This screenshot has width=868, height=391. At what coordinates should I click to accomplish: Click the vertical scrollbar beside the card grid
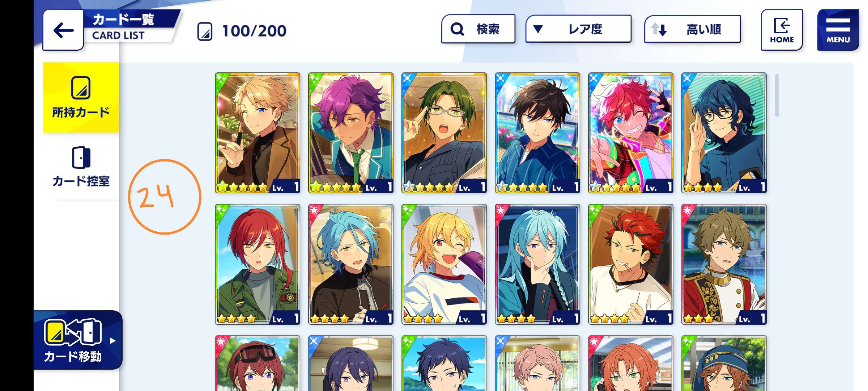[776, 95]
